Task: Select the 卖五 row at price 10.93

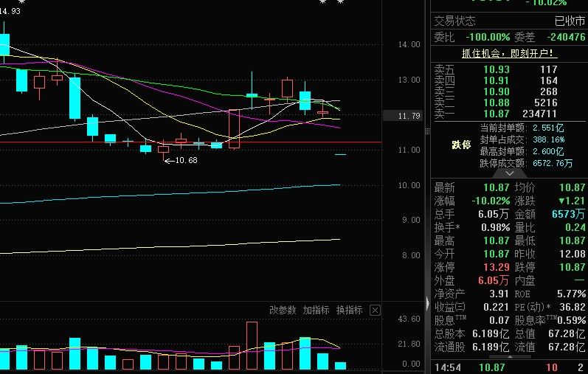Action: pos(509,69)
